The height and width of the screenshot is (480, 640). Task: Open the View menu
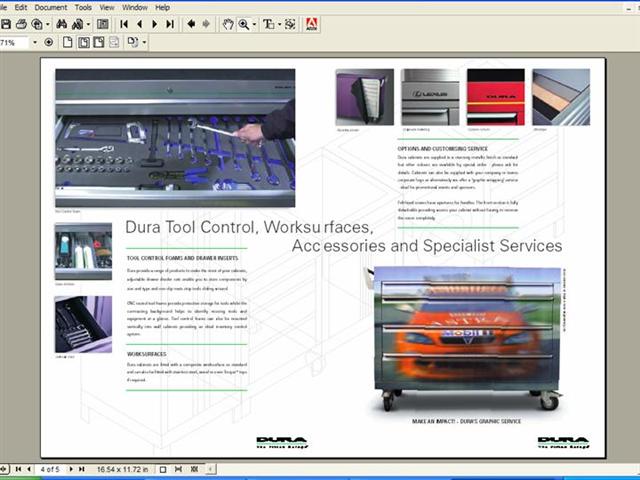click(x=107, y=7)
